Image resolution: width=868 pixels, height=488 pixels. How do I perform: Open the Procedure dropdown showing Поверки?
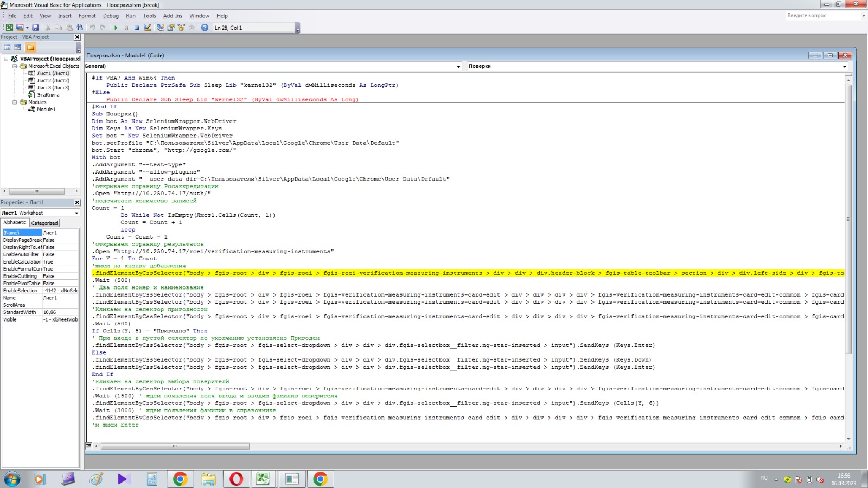pyautogui.click(x=844, y=67)
